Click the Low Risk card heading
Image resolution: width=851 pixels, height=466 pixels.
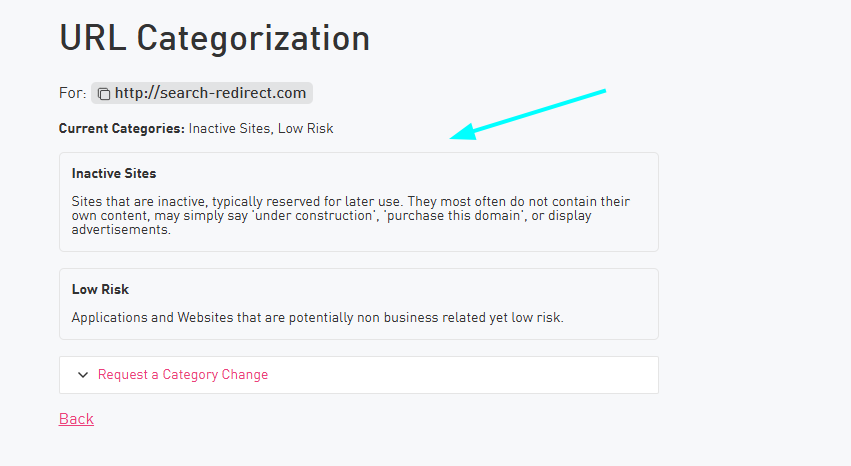100,290
